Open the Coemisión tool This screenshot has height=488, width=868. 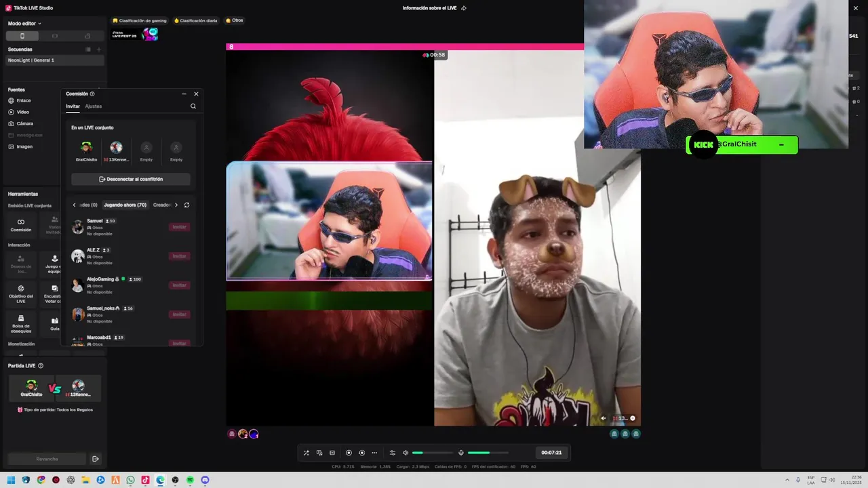click(x=21, y=225)
